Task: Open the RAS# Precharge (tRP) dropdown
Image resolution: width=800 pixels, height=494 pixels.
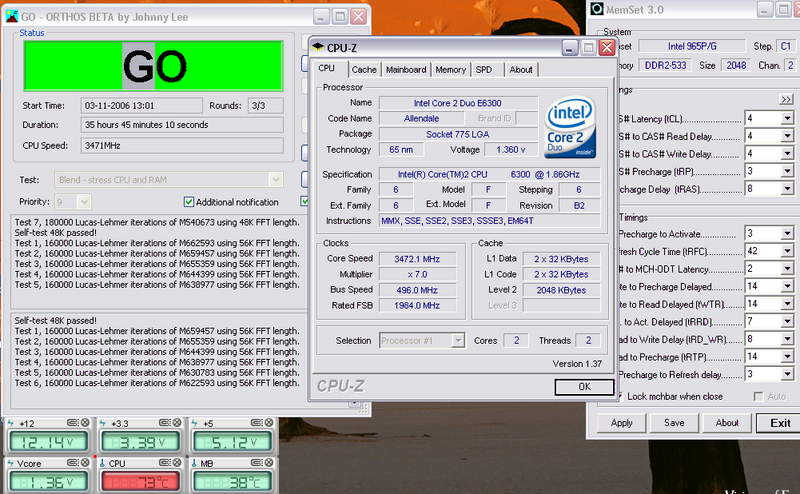Action: click(x=787, y=171)
